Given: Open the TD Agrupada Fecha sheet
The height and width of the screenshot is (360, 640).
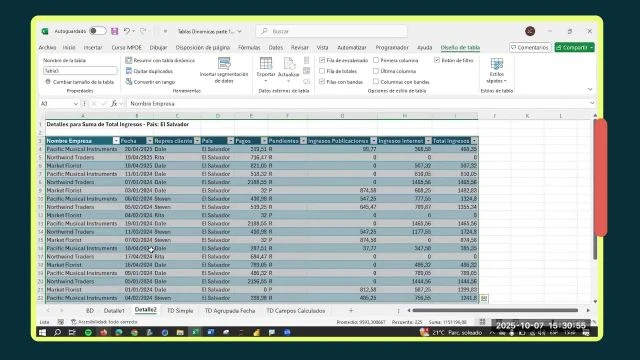Looking at the screenshot, I should [x=230, y=311].
